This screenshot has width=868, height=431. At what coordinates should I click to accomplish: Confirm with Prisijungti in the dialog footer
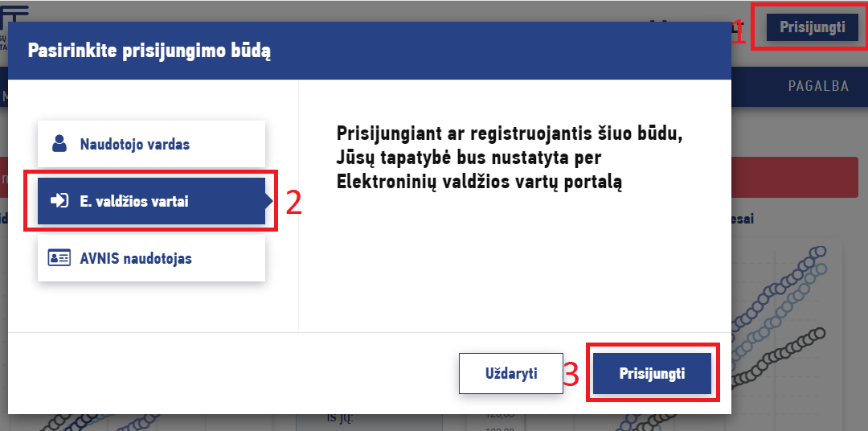[652, 373]
